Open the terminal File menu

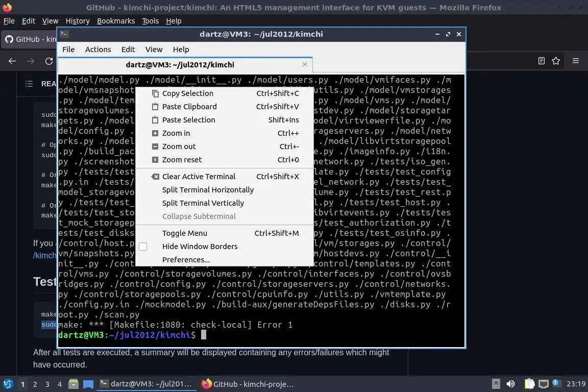click(68, 50)
